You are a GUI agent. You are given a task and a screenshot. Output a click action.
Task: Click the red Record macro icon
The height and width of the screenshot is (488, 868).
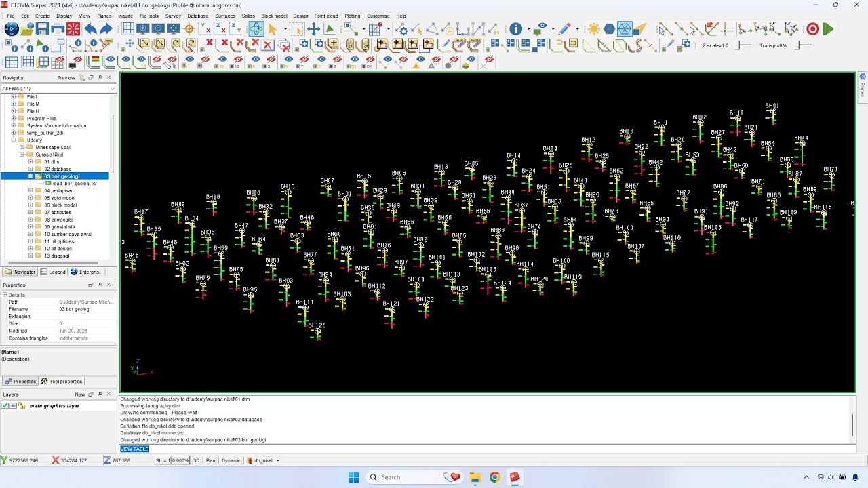pos(812,29)
